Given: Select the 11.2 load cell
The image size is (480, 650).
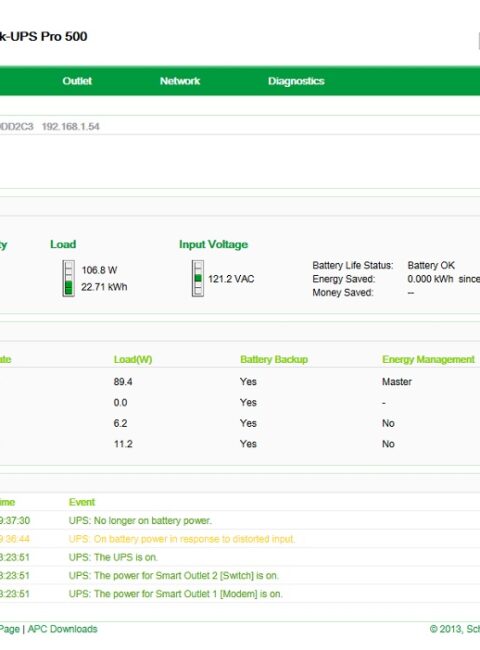Looking at the screenshot, I should (123, 444).
